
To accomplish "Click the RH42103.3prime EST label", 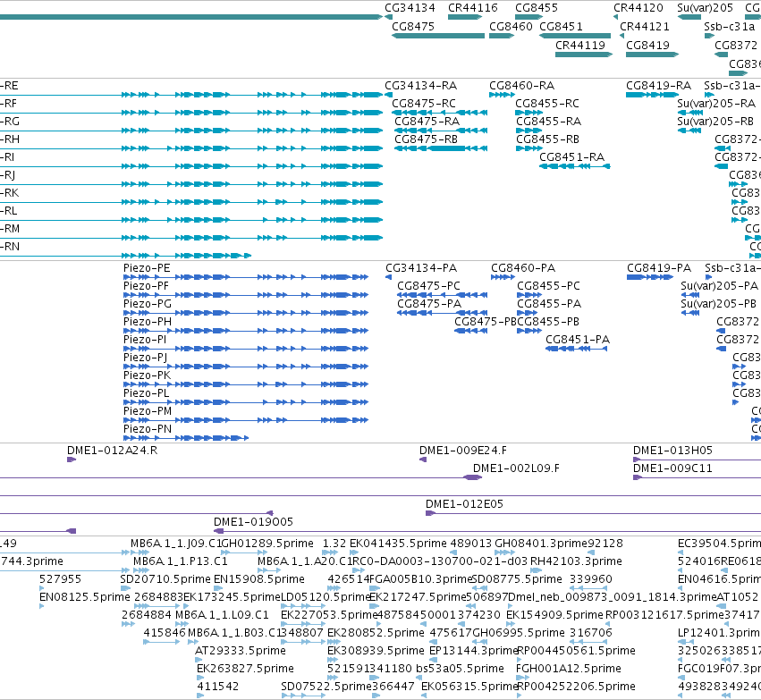I will [576, 561].
